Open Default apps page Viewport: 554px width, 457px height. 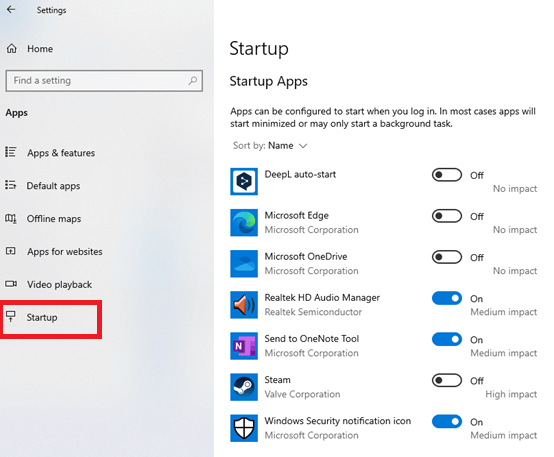[53, 186]
